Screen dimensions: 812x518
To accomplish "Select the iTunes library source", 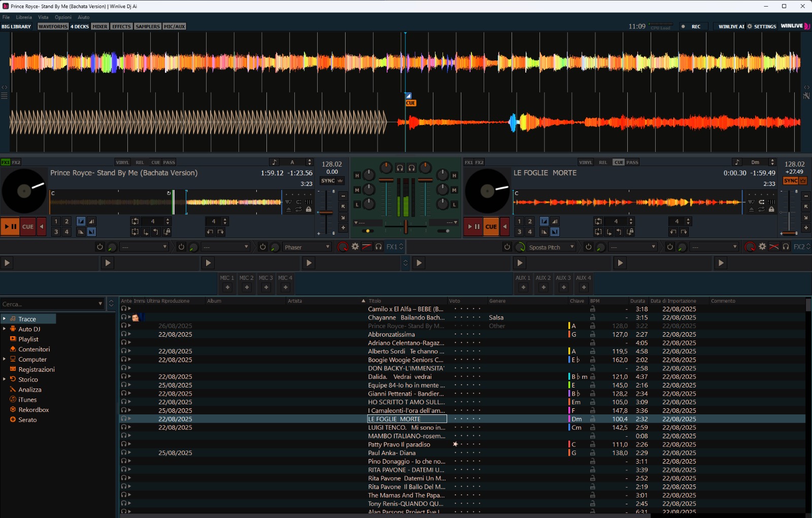I will (x=27, y=400).
